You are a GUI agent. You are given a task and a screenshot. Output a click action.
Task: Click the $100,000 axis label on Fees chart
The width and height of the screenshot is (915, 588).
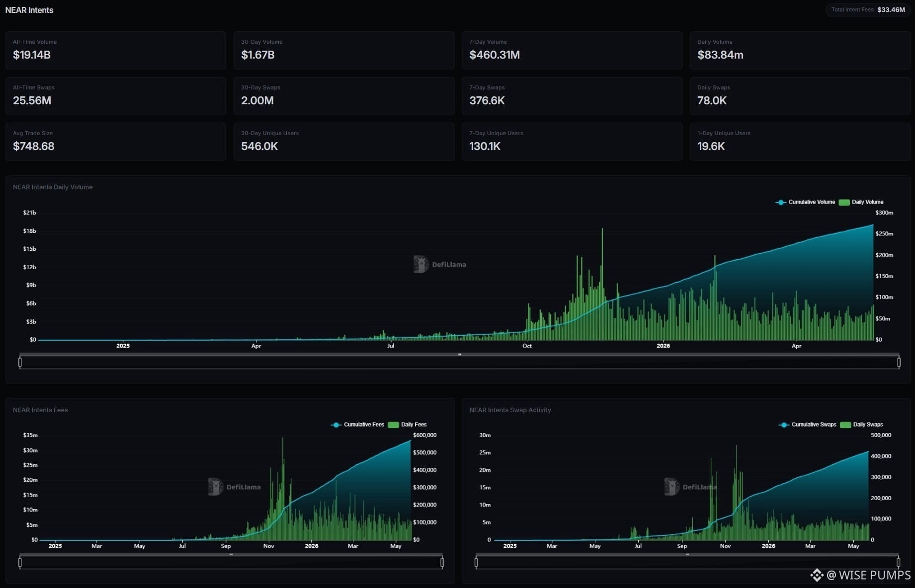pos(425,522)
